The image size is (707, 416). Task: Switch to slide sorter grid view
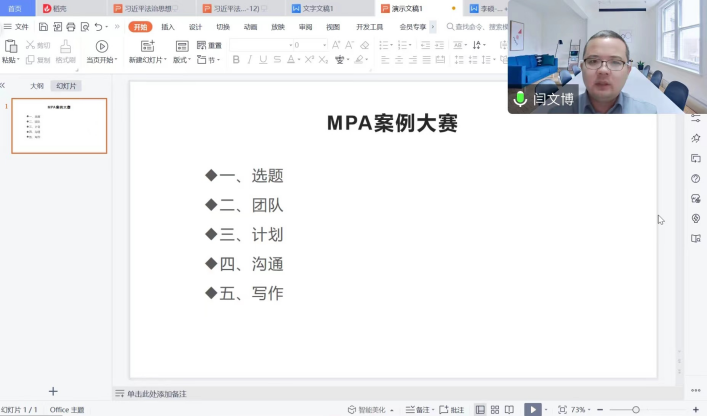click(495, 410)
